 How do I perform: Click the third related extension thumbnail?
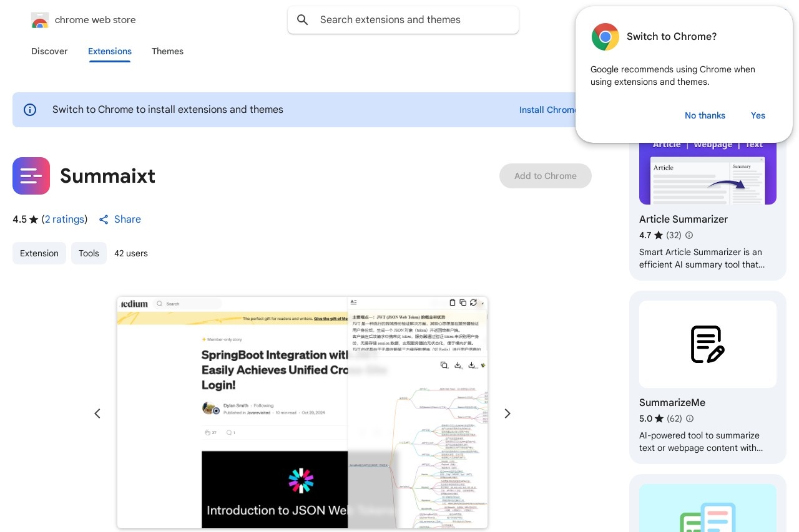(708, 508)
